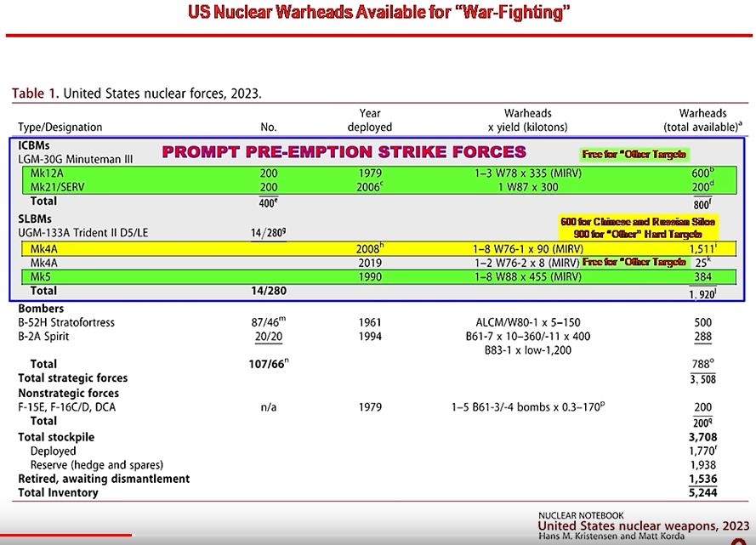
Task: Click the green 'Mk5' row label
Action: (40, 277)
